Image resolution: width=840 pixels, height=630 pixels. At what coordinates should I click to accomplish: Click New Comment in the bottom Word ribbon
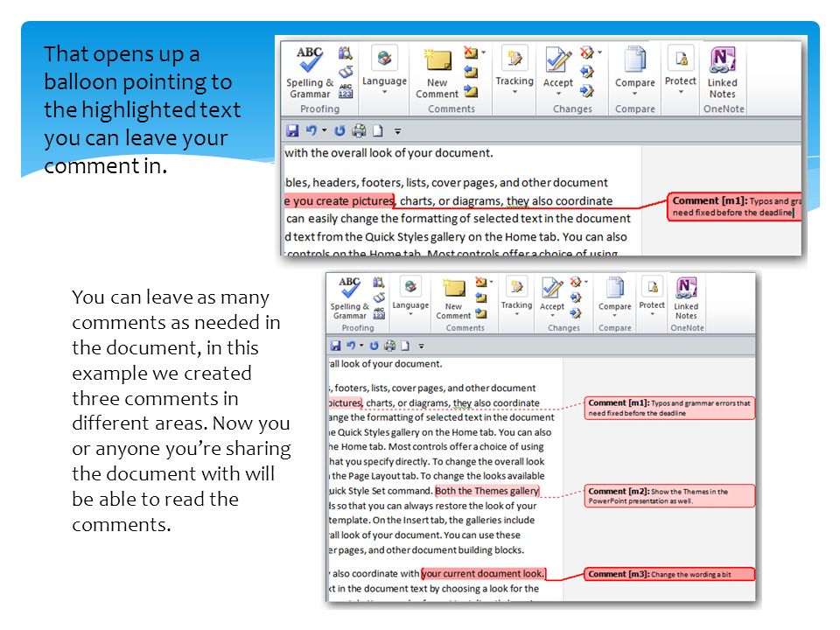tap(453, 299)
